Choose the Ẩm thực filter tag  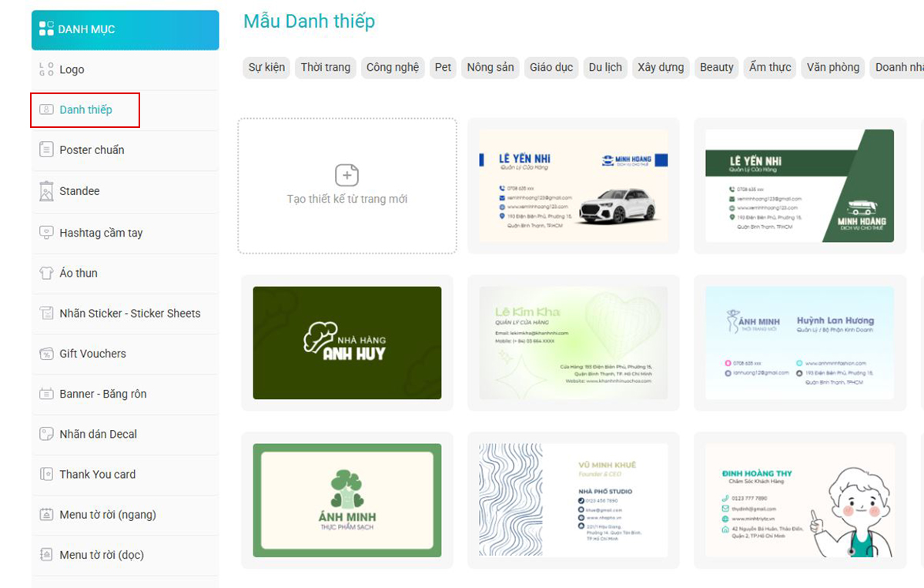(x=770, y=67)
